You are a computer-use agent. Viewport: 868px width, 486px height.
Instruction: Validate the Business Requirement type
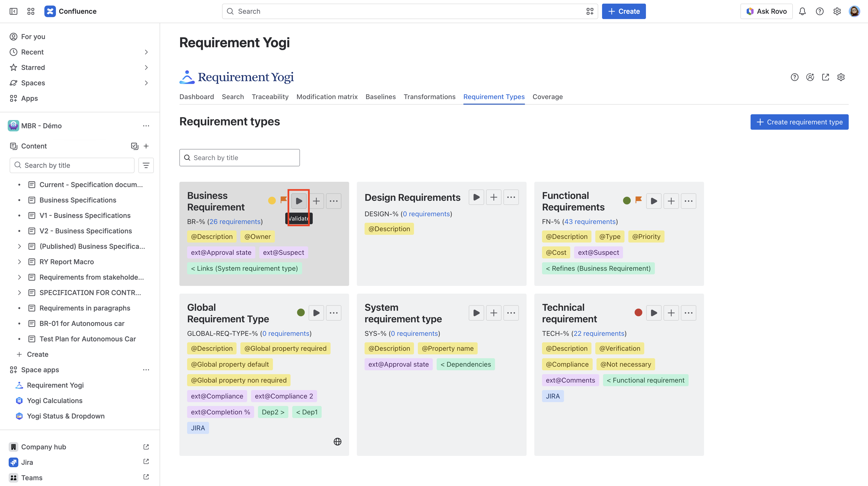299,201
